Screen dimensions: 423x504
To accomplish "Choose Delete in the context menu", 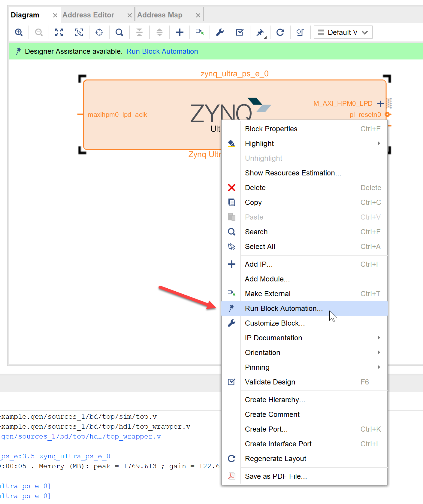I will [x=304, y=188].
